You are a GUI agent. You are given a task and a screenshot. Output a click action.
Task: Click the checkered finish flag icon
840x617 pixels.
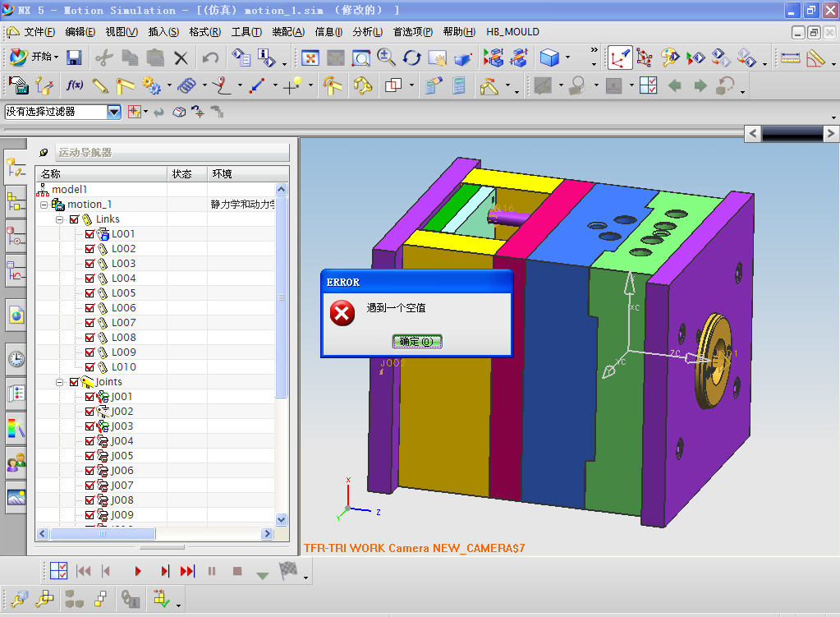point(288,570)
